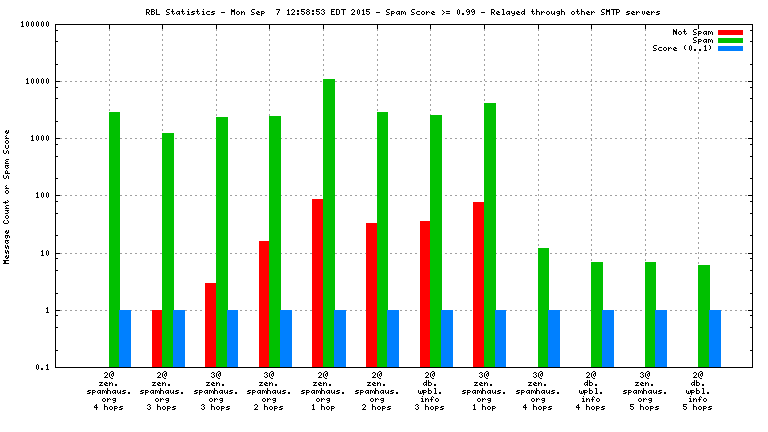The width and height of the screenshot is (768, 432).
Task: Click the RBL Statistics chart title
Action: click(x=384, y=12)
